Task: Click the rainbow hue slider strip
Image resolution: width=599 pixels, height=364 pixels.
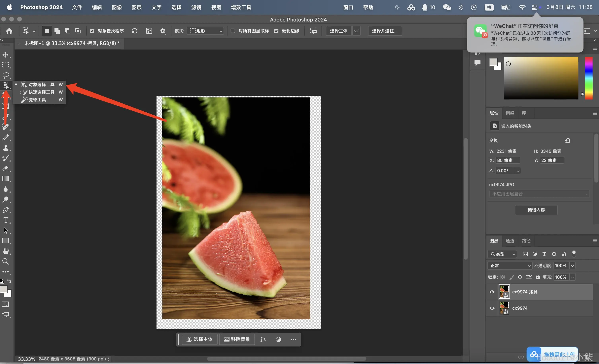Action: coord(588,78)
